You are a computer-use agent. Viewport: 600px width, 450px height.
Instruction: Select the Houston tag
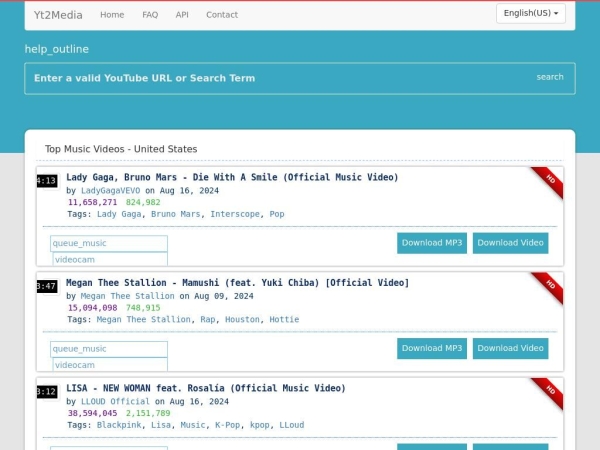242,320
